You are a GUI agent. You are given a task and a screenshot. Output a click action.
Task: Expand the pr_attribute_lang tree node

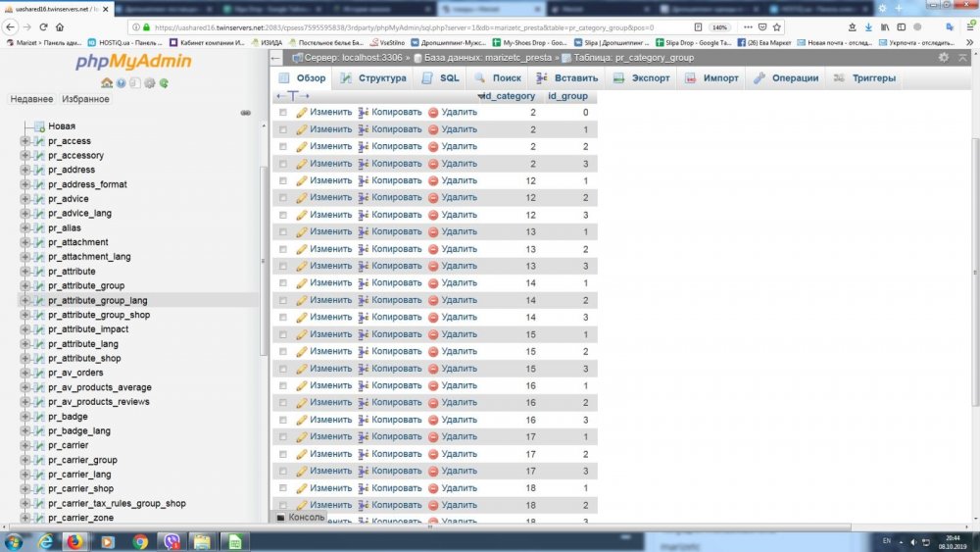[x=25, y=344]
